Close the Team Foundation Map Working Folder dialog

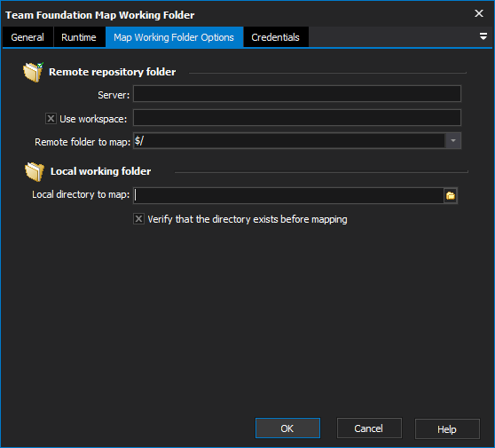(479, 13)
